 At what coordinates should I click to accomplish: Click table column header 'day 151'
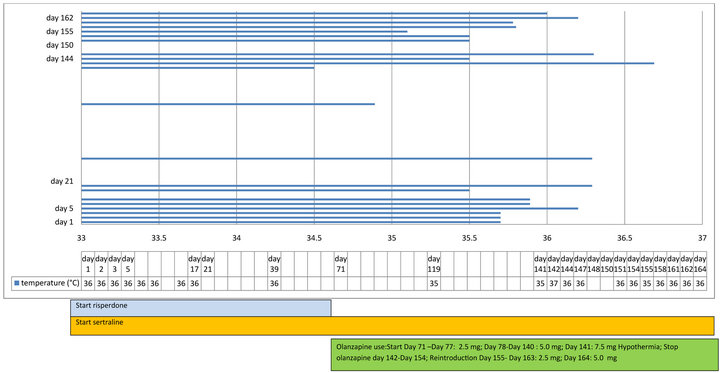[620, 264]
